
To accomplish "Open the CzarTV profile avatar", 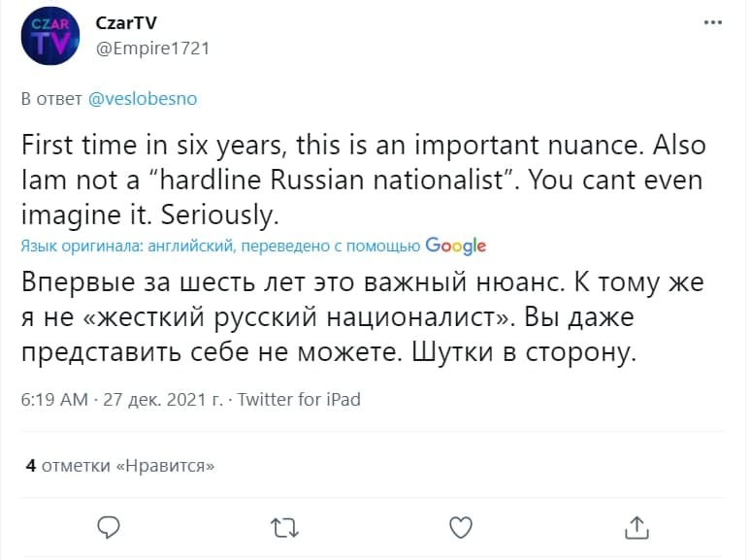I will point(49,36).
